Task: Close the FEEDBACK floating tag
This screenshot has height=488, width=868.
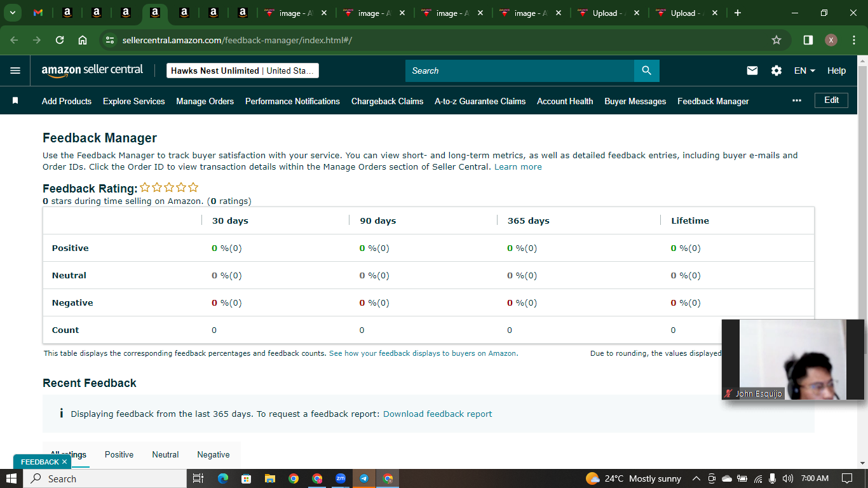Action: pyautogui.click(x=64, y=462)
